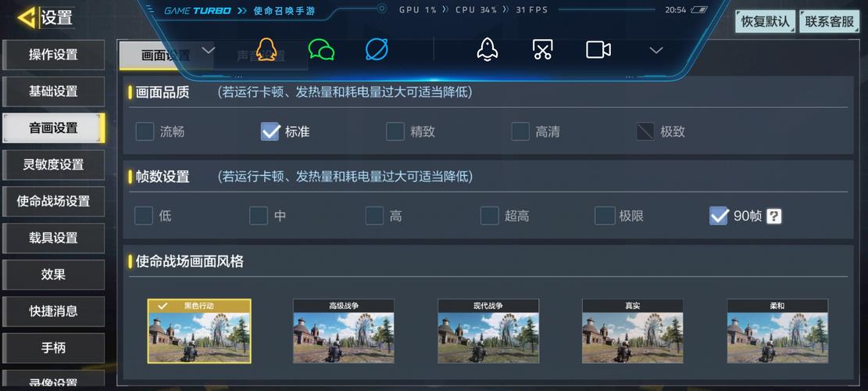Toggle the 90帧 frame rate checkbox
868x391 pixels.
point(719,216)
